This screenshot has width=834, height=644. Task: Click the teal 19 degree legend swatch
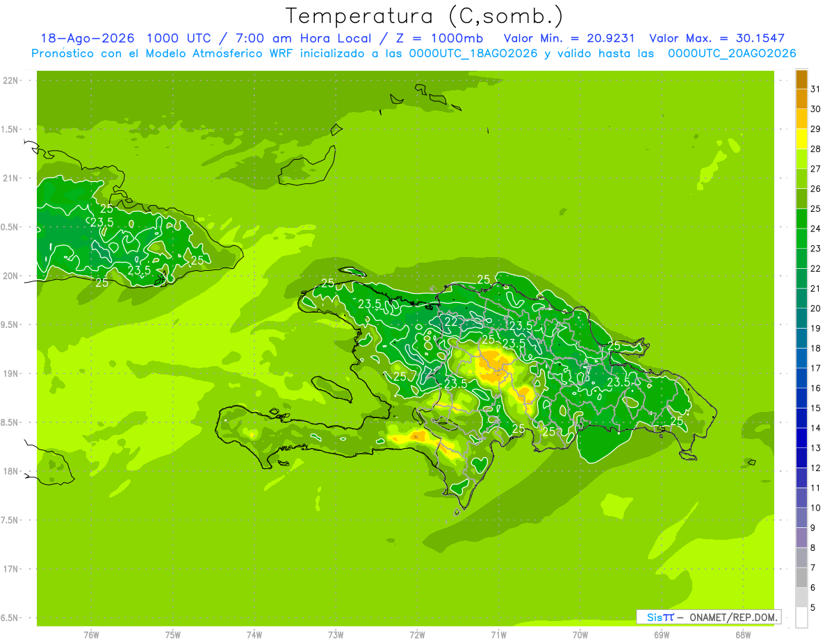pyautogui.click(x=801, y=318)
